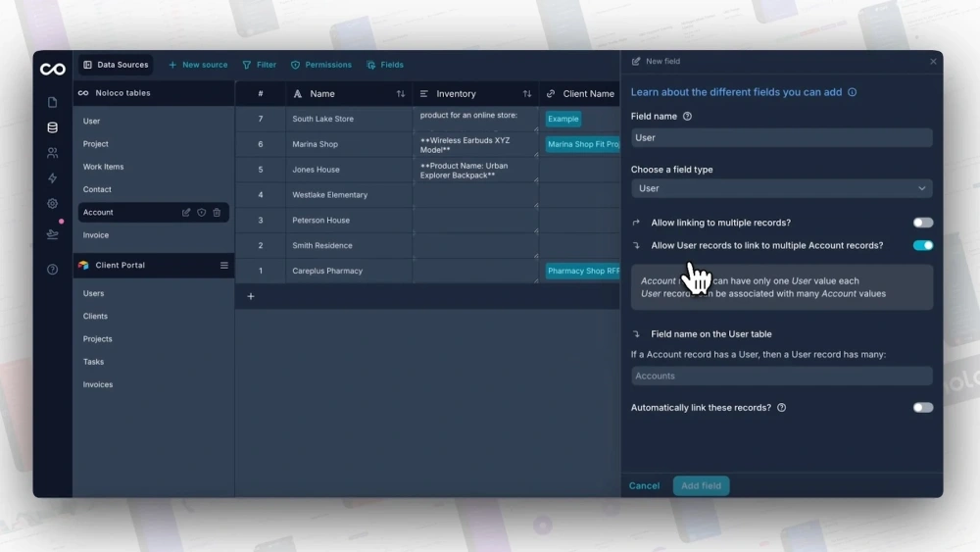The height and width of the screenshot is (552, 980).
Task: Open the Client Portal hamburger menu icon
Action: click(223, 265)
